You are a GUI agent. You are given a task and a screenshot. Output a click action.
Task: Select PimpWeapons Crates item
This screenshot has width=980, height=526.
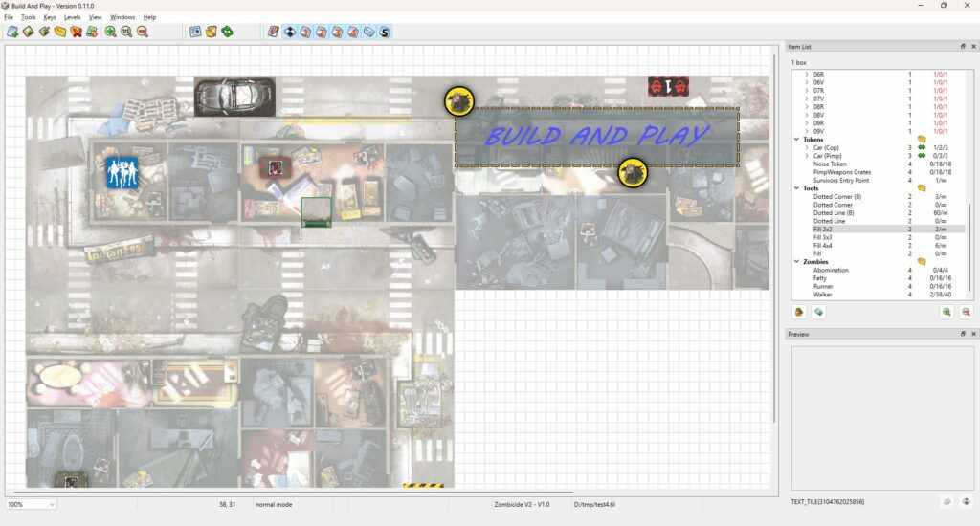click(x=842, y=172)
